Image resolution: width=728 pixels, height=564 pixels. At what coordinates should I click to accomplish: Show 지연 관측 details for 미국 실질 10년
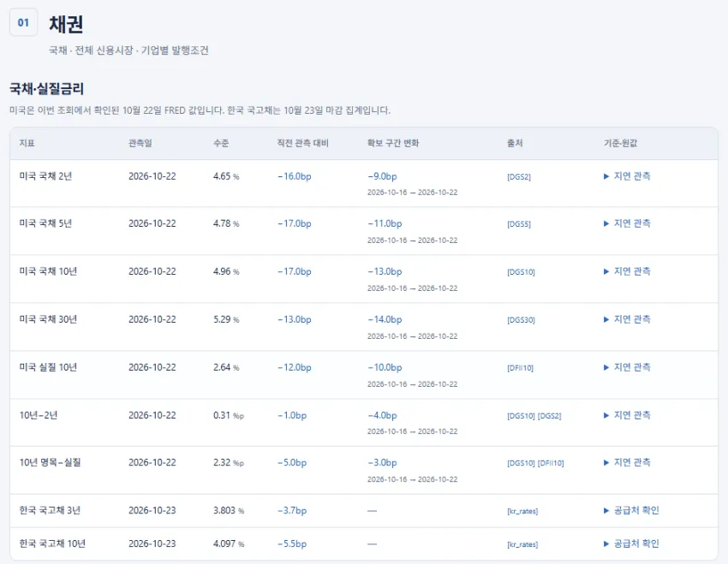pos(627,367)
